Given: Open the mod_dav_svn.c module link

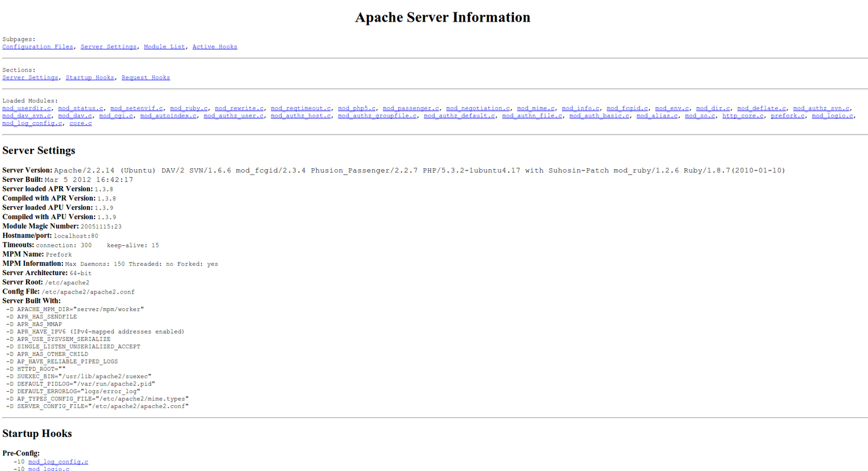Looking at the screenshot, I should pyautogui.click(x=27, y=116).
